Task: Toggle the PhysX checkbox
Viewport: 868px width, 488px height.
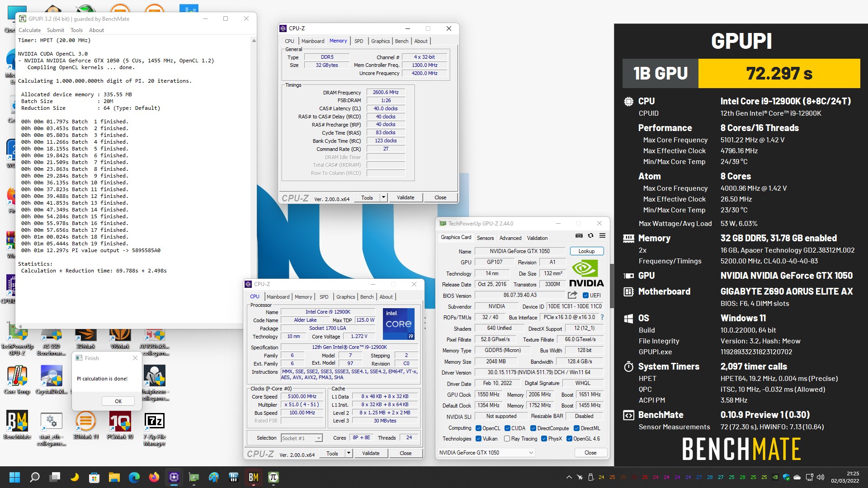Action: pyautogui.click(x=544, y=439)
